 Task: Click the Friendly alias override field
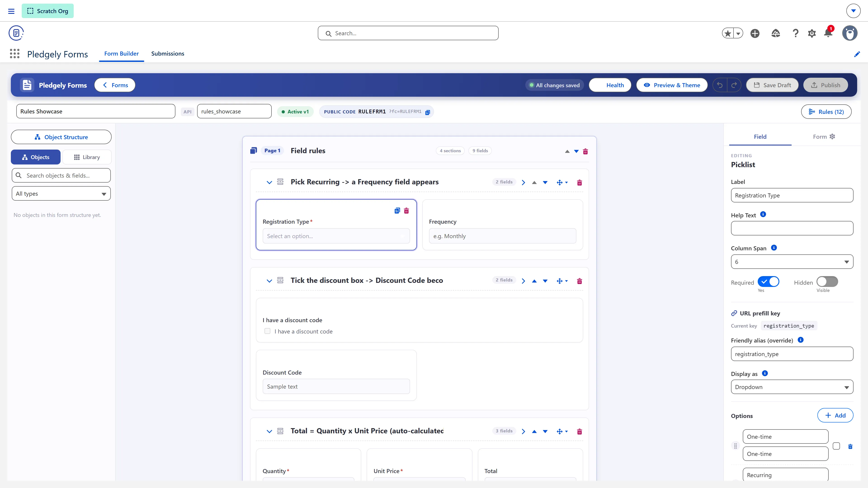coord(792,354)
